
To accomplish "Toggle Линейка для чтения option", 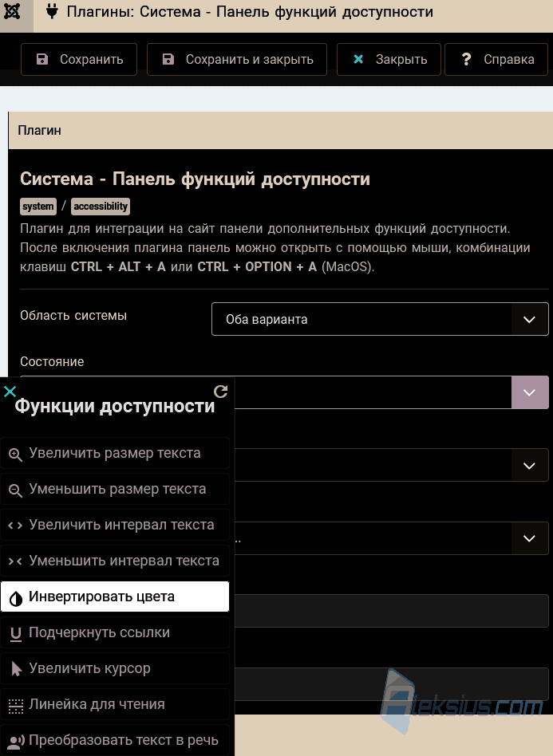I will pyautogui.click(x=115, y=704).
